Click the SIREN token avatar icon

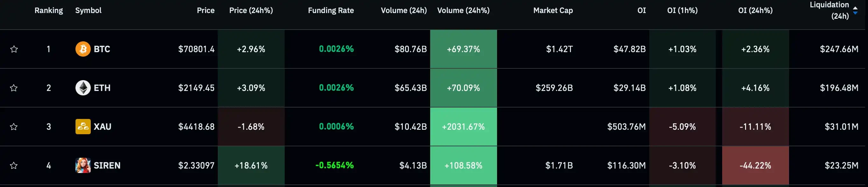tap(82, 165)
